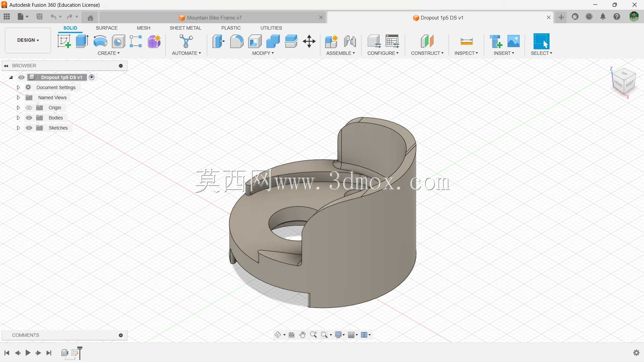Open the ASSEMBLE menu
This screenshot has width=644, height=362.
click(x=340, y=53)
